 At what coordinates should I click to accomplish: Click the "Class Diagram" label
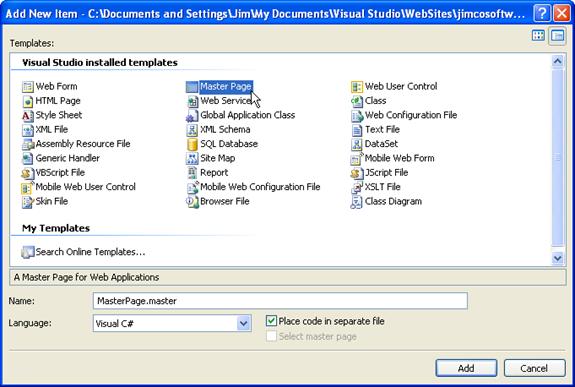(393, 201)
